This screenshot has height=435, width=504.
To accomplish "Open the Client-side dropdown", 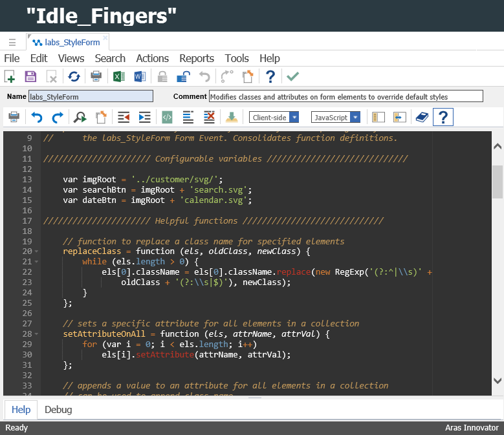I will (294, 118).
